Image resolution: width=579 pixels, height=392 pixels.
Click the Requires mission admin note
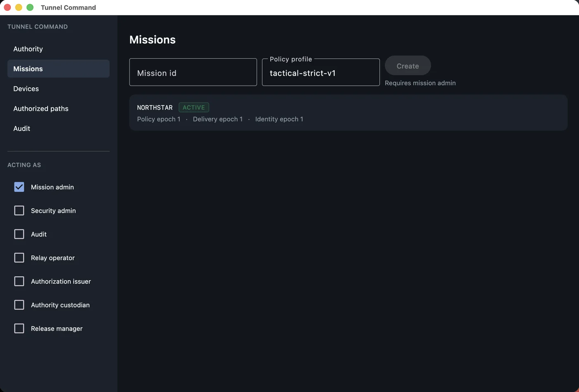tap(420, 83)
